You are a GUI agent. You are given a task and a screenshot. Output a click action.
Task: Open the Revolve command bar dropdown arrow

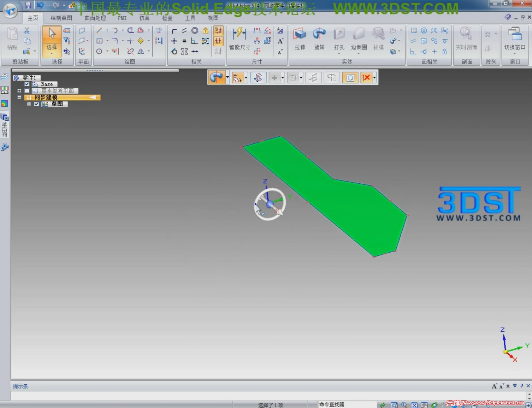tap(227, 78)
